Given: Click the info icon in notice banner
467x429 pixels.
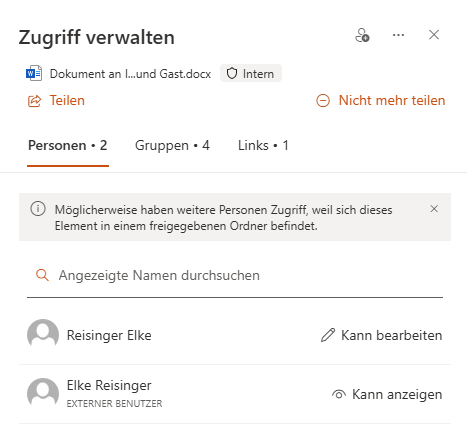Looking at the screenshot, I should click(x=38, y=209).
